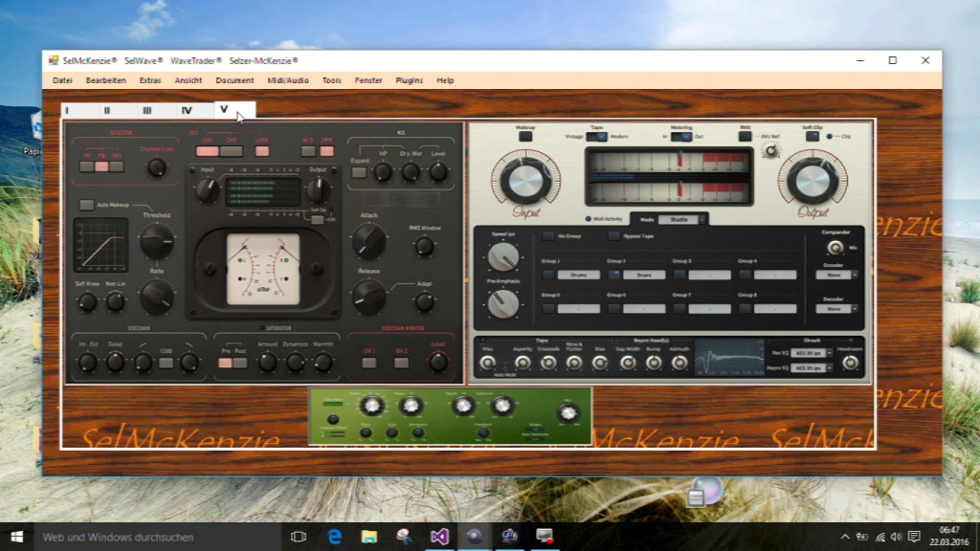Toggle the LINK button in compressor
Viewport: 980px width, 551px height.
click(x=262, y=151)
